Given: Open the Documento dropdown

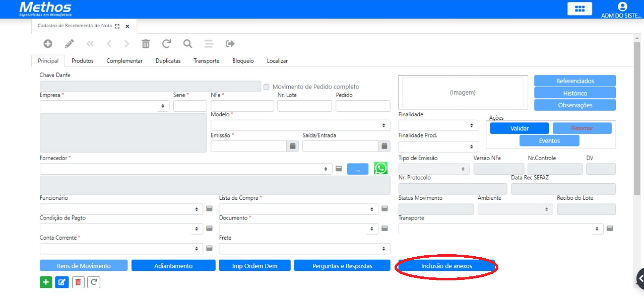Looking at the screenshot, I should point(298,229).
